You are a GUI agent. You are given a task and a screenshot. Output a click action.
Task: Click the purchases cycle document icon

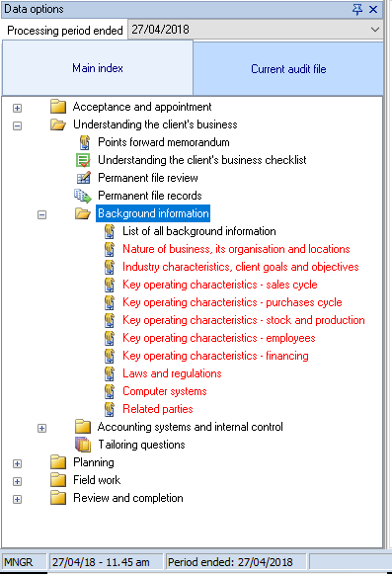(110, 302)
